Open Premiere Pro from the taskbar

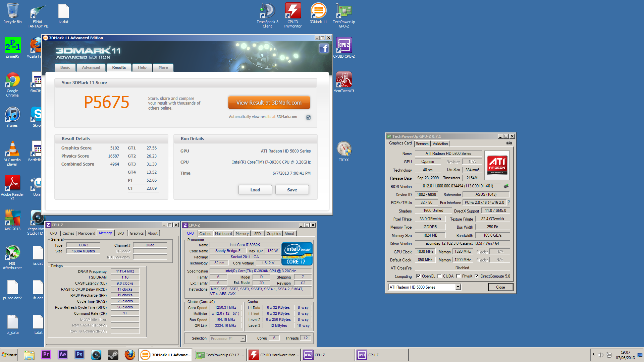pyautogui.click(x=46, y=355)
